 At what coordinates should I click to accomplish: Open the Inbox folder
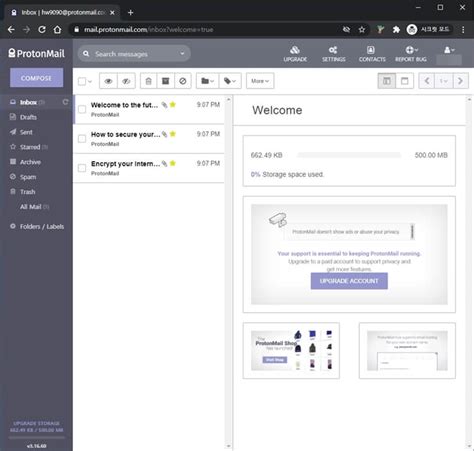click(x=28, y=102)
